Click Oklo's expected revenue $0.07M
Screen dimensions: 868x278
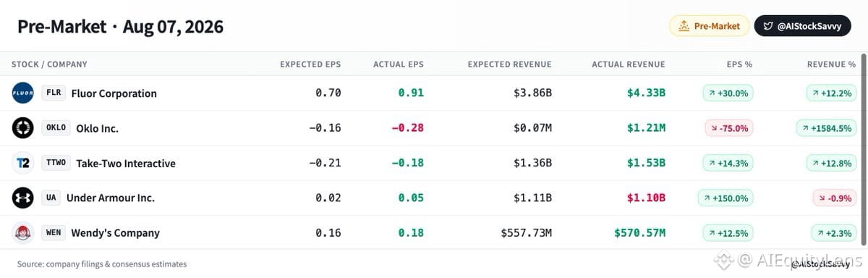point(532,127)
